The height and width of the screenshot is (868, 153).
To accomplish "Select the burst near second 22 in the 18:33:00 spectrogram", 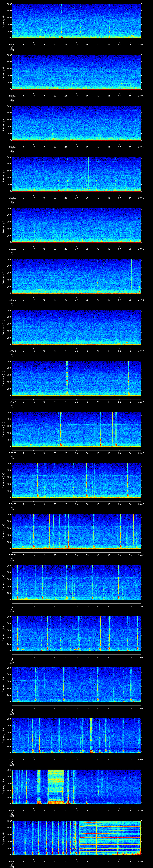I will coord(61,429).
